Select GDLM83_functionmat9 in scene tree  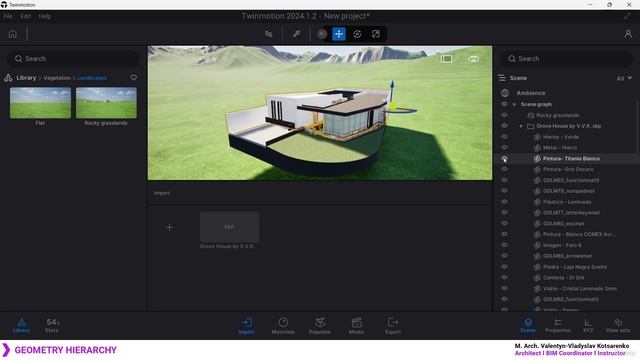[571, 180]
